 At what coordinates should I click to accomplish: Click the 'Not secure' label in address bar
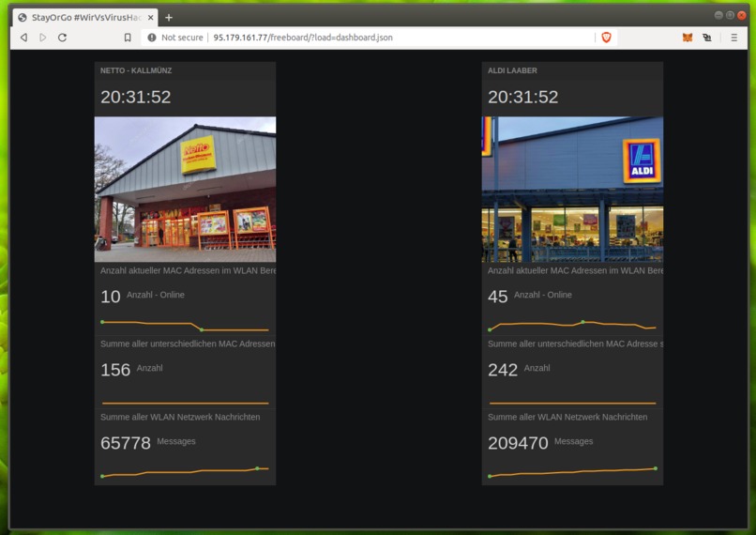[x=182, y=38]
